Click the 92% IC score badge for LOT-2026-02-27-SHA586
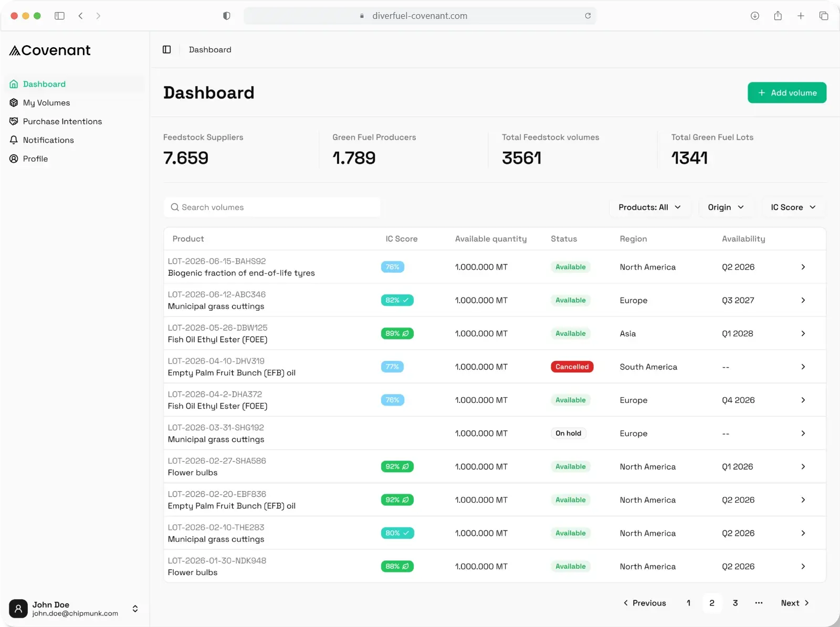The height and width of the screenshot is (627, 840). pyautogui.click(x=397, y=466)
